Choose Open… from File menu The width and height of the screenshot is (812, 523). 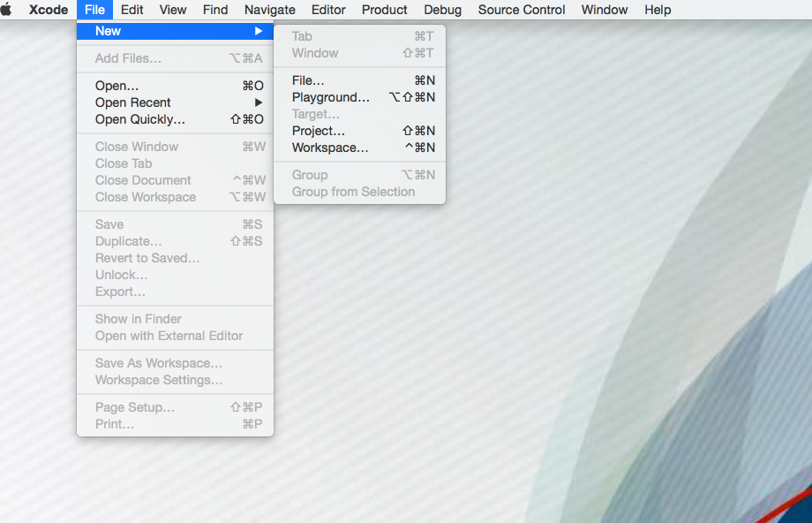coord(175,86)
